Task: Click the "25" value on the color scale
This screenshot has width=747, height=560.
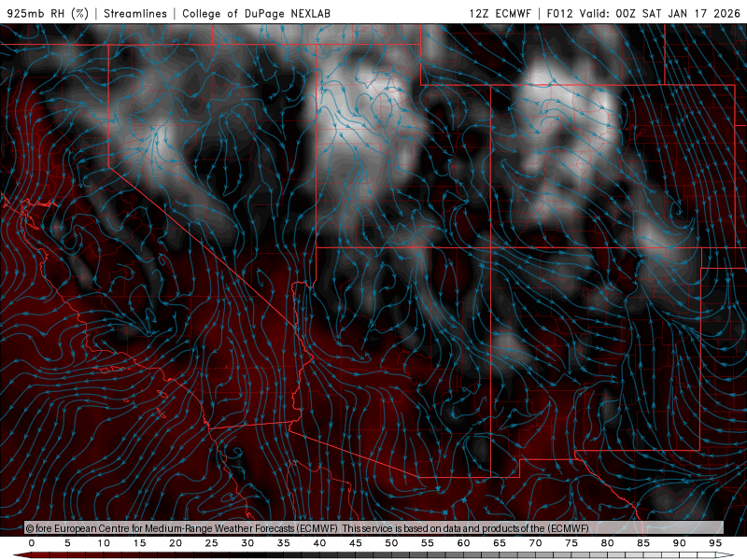Action: [x=212, y=543]
